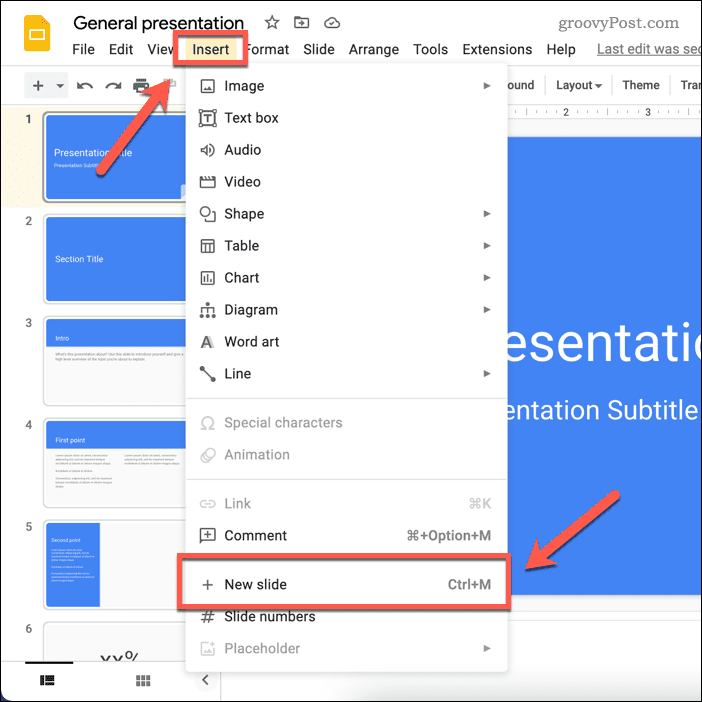Open the File menu
This screenshot has height=702, width=702.
pos(83,49)
